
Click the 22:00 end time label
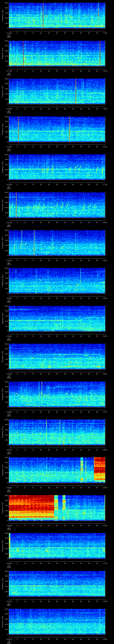[105, 223]
